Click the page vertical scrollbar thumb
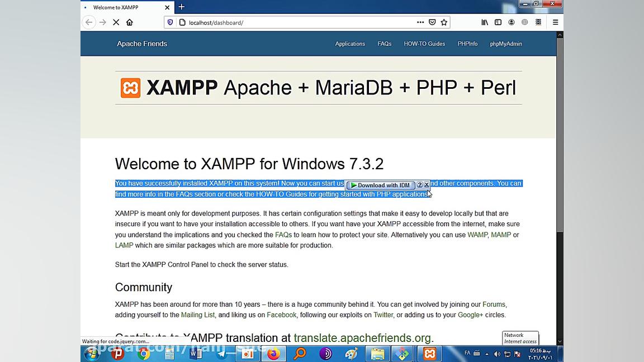The width and height of the screenshot is (644, 362). [x=560, y=135]
